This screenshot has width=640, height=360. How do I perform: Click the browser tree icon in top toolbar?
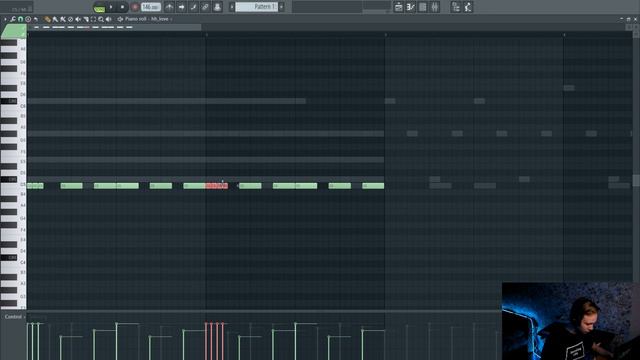tap(456, 7)
